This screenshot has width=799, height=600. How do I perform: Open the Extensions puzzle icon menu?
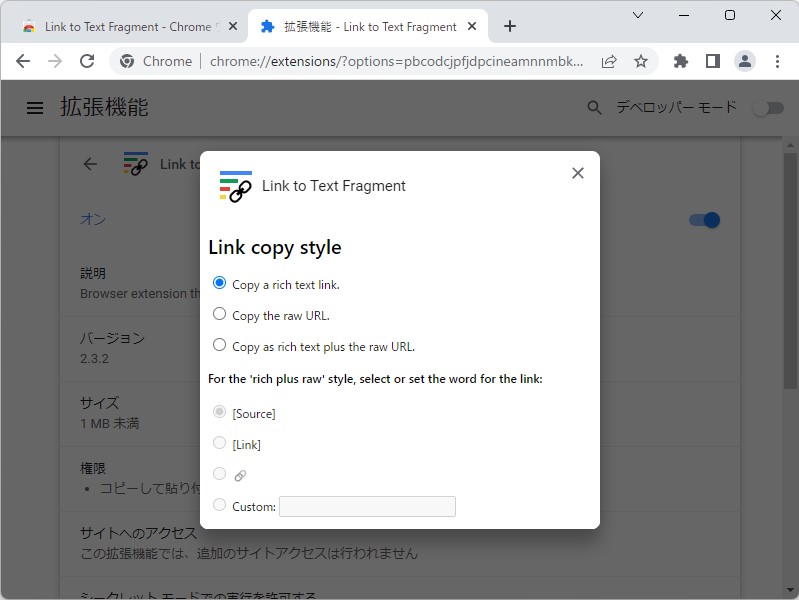pos(681,62)
